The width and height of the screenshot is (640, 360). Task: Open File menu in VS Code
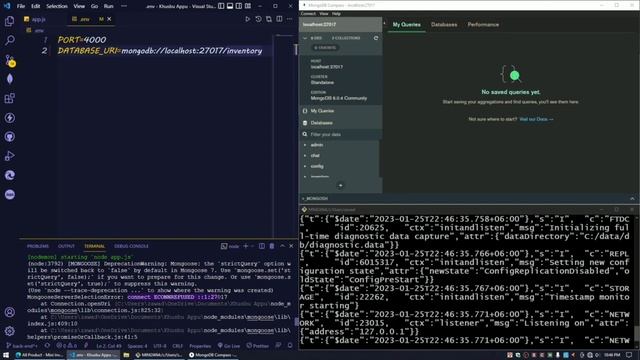21,6
